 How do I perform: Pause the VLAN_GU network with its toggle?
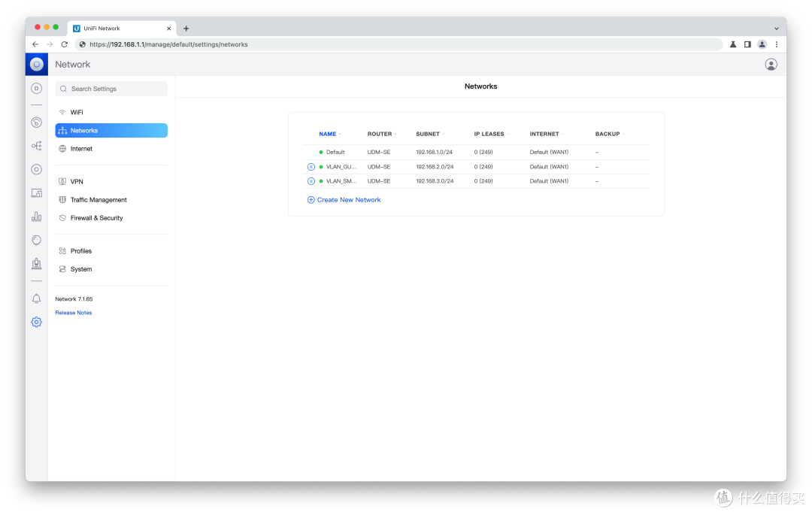coord(311,166)
